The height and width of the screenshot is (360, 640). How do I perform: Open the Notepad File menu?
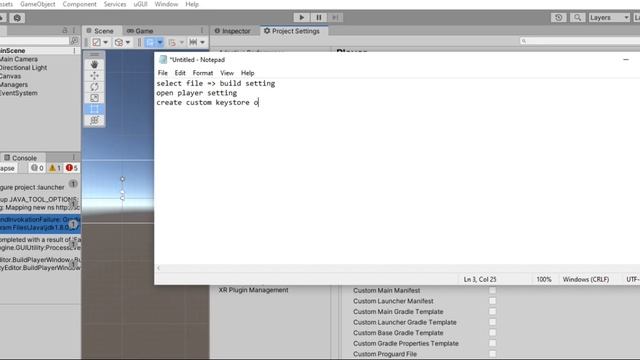point(162,73)
